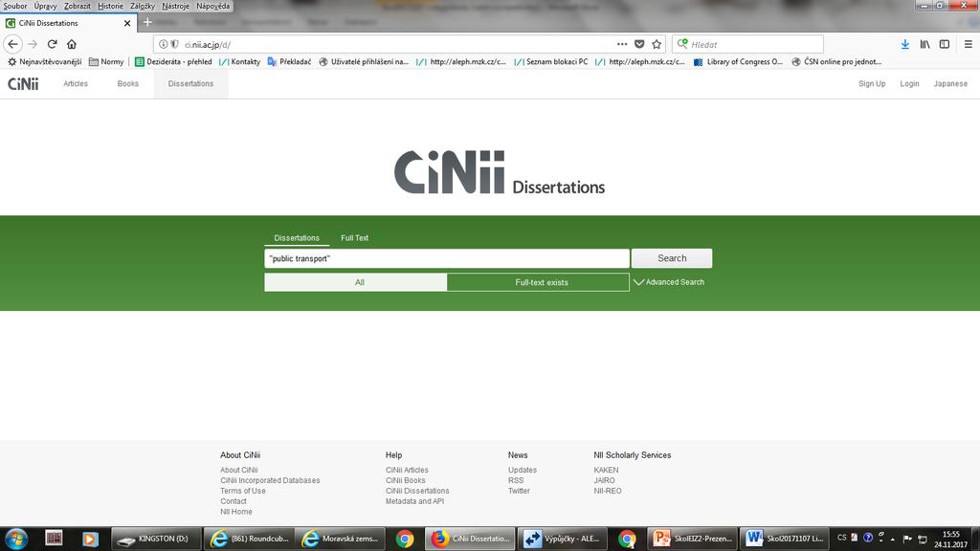Go back with the browser back arrow
980x551 pixels.
point(12,44)
